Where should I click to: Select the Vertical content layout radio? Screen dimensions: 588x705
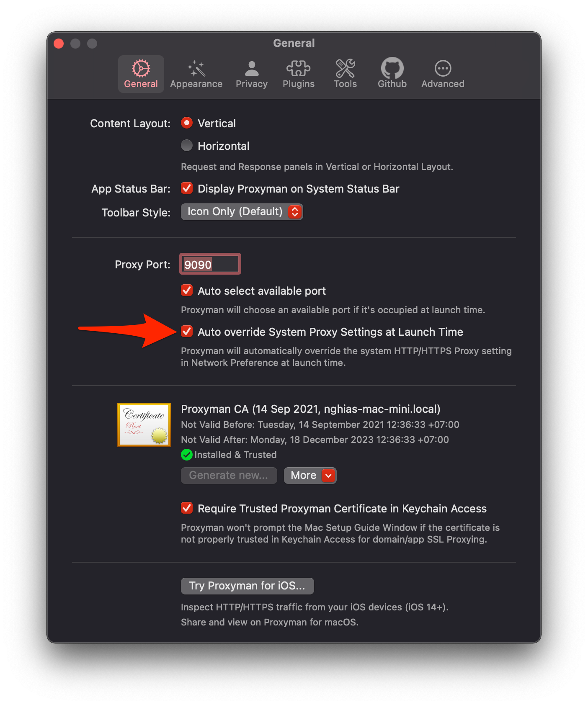[x=187, y=123]
